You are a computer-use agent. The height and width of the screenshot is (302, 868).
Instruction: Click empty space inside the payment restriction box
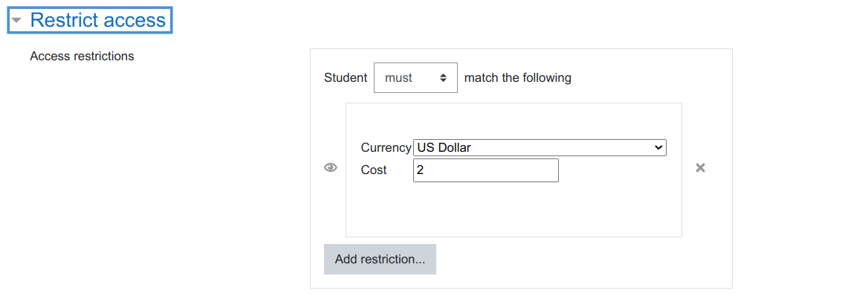513,212
